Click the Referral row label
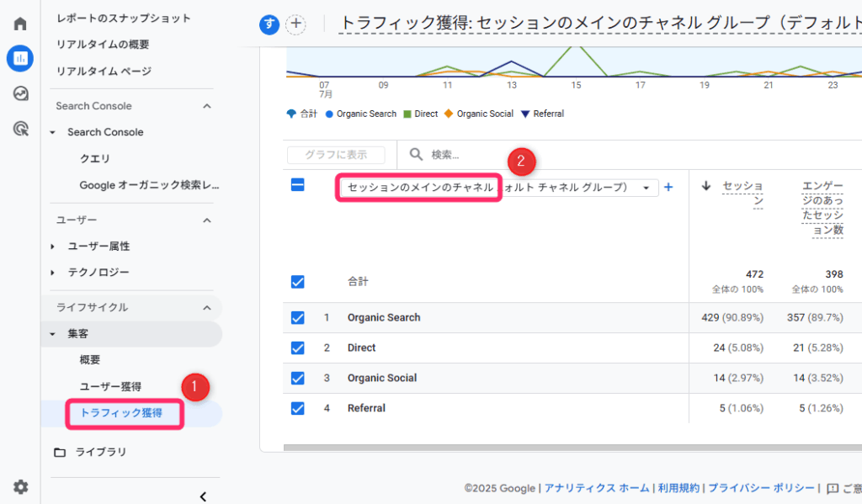 pyautogui.click(x=366, y=408)
